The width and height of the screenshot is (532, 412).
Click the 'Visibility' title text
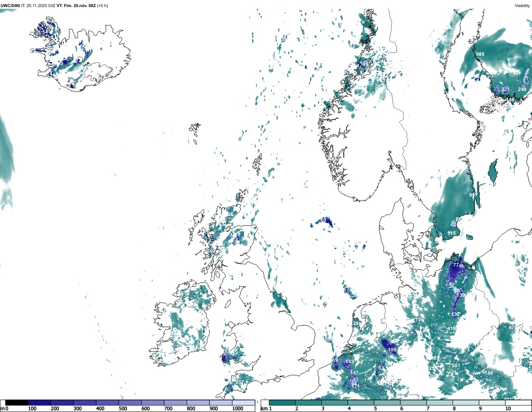pos(522,5)
